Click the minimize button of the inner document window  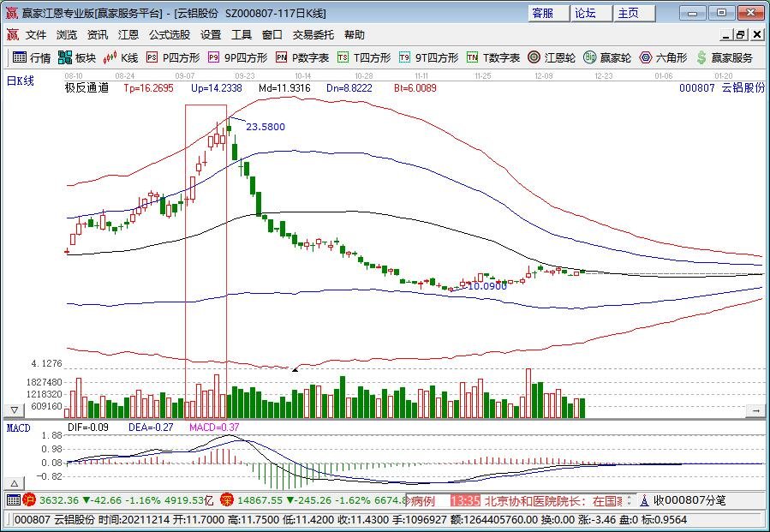pyautogui.click(x=725, y=34)
